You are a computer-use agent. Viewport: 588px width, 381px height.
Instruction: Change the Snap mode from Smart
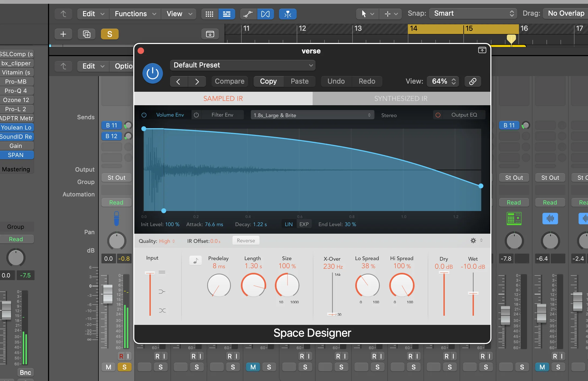click(472, 13)
